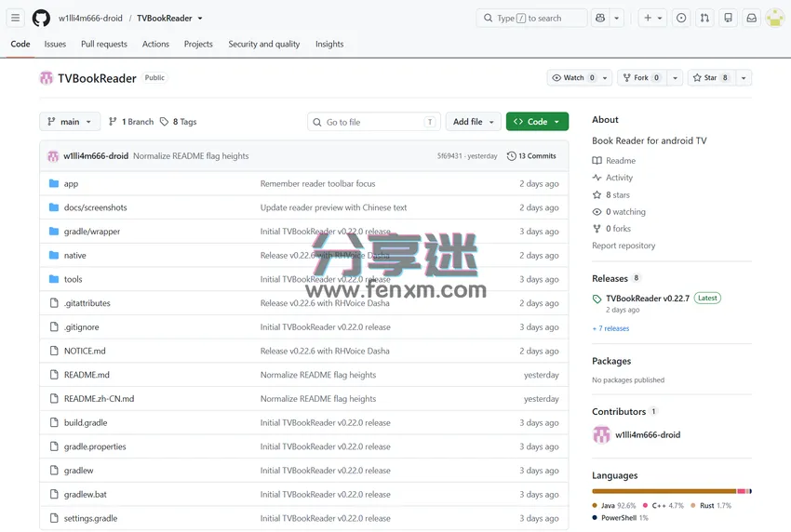The width and height of the screenshot is (791, 532).
Task: Open the docs/screenshots folder
Action: 95,207
